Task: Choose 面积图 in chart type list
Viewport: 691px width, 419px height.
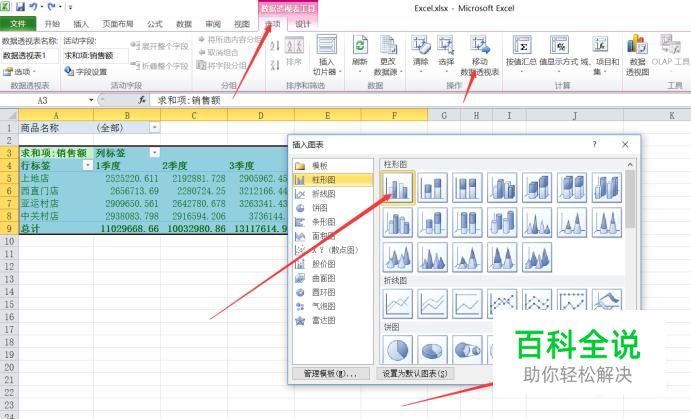Action: [332, 236]
